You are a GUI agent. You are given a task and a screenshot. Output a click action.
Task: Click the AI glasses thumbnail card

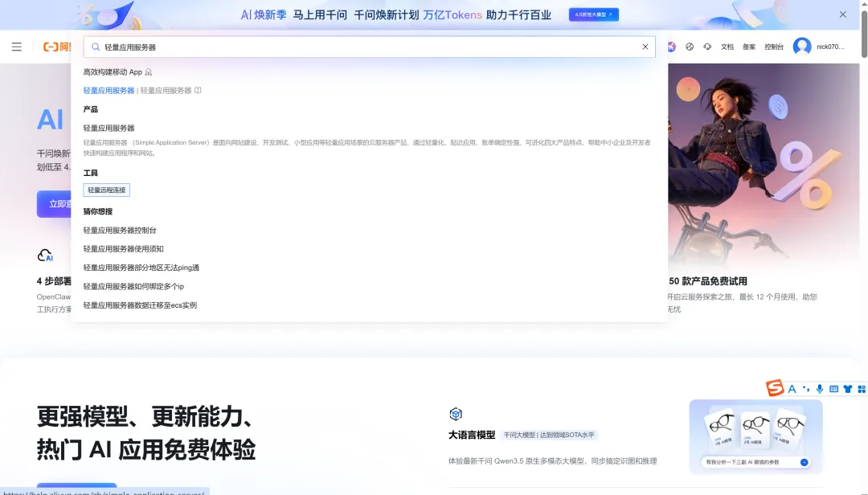[755, 437]
